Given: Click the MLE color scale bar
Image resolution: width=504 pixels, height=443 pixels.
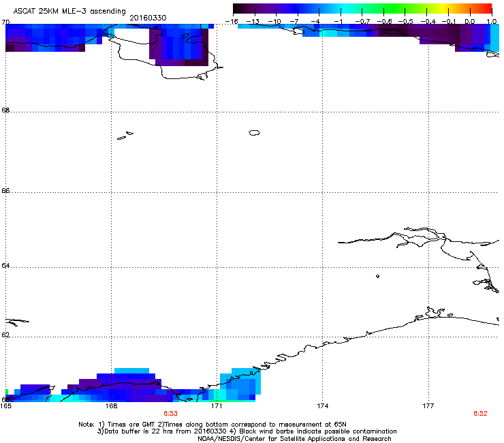Looking at the screenshot, I should pyautogui.click(x=362, y=9).
